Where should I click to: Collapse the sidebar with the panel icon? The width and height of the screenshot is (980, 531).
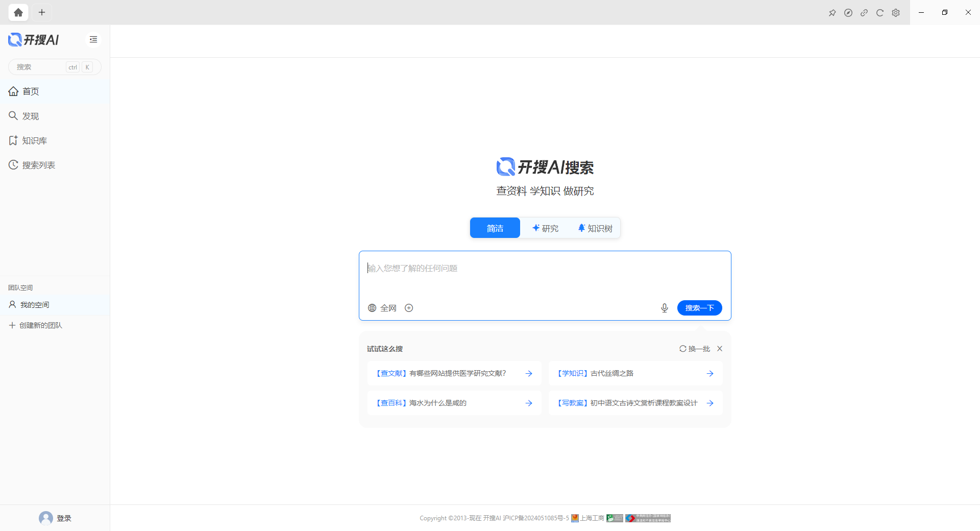(x=93, y=39)
